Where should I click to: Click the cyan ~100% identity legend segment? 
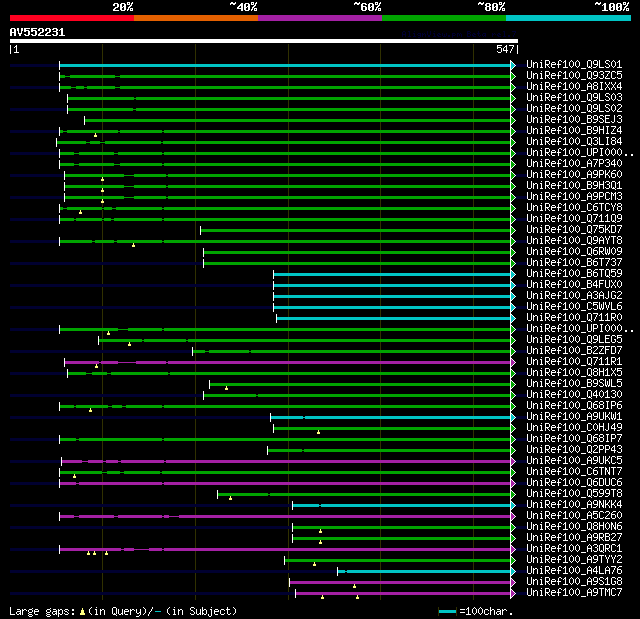[568, 18]
